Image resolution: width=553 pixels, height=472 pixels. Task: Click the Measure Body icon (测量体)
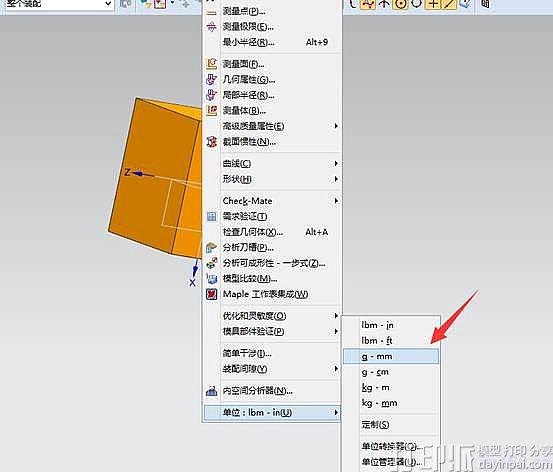click(x=211, y=110)
